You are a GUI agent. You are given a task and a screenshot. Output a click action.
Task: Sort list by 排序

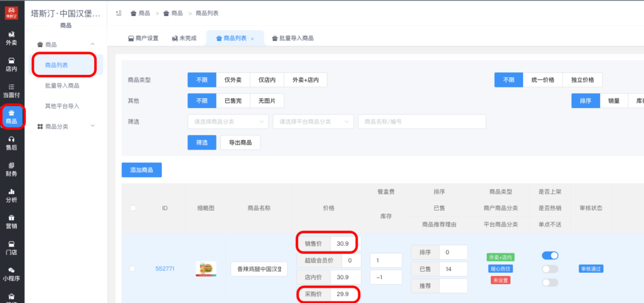click(x=586, y=101)
